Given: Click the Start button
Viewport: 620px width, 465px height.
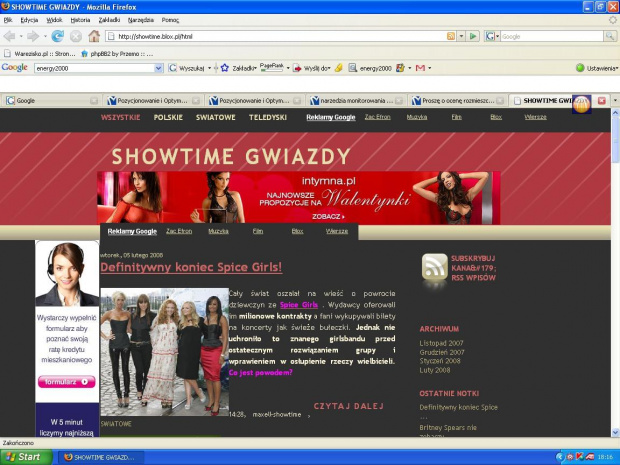Looking at the screenshot, I should [x=26, y=457].
